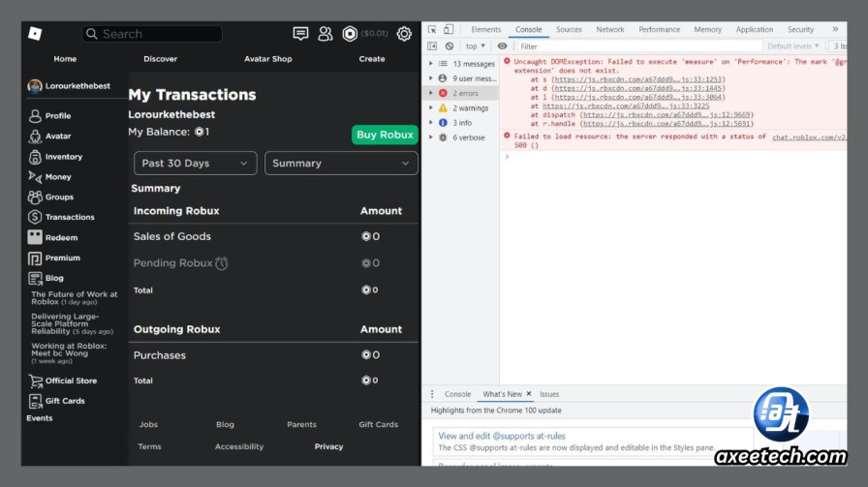
Task: Click the Gift Cards sidebar icon
Action: pyautogui.click(x=35, y=401)
